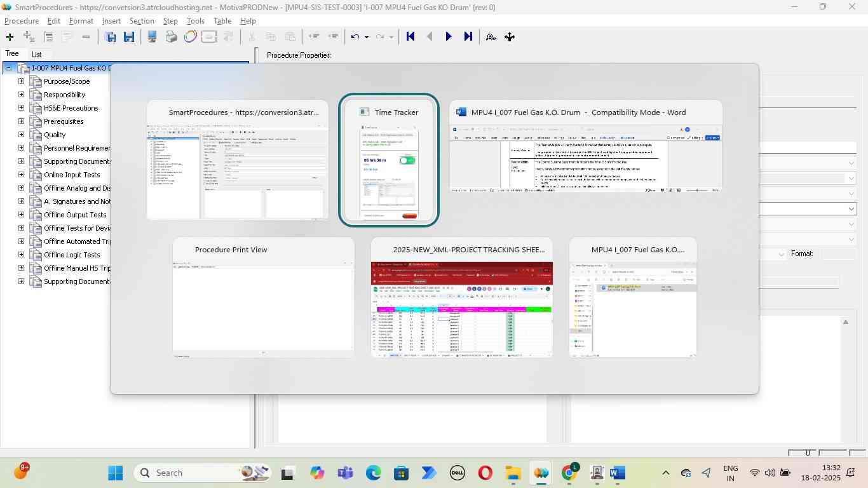Collapse the I-007 MPU4 root tree node
Image resolution: width=868 pixels, height=488 pixels.
point(8,68)
